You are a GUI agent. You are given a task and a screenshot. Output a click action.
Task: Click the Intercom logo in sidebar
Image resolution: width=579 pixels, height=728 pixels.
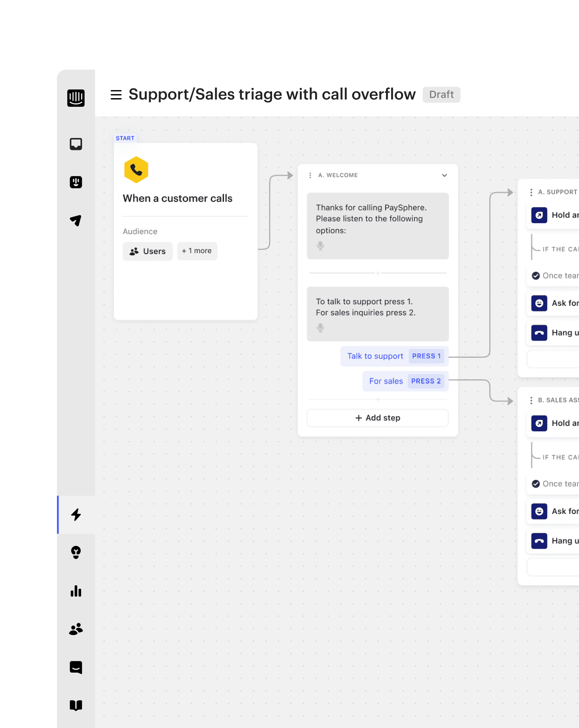[x=76, y=98]
